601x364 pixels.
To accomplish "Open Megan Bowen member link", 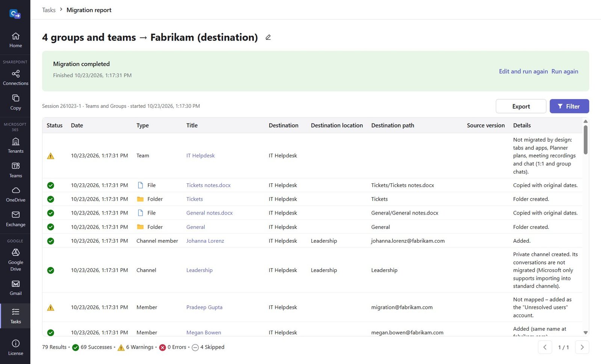I will tap(204, 332).
